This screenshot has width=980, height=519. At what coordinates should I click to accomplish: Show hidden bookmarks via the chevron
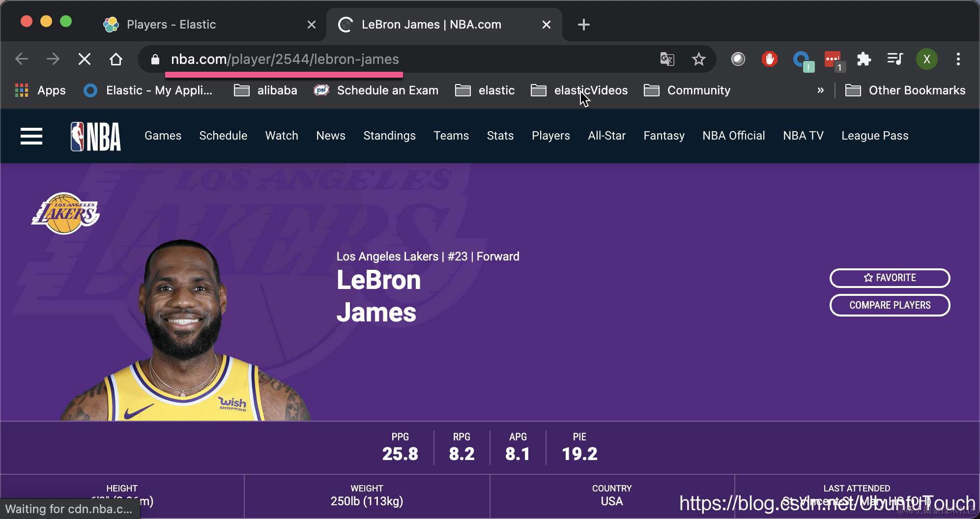[x=820, y=90]
